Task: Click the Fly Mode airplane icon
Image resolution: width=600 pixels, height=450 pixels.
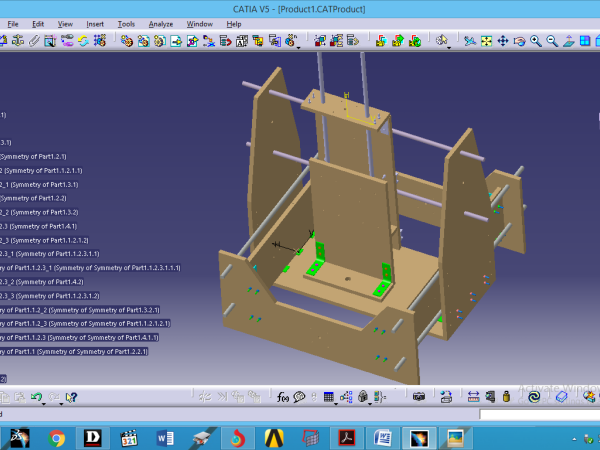Action: pyautogui.click(x=470, y=41)
